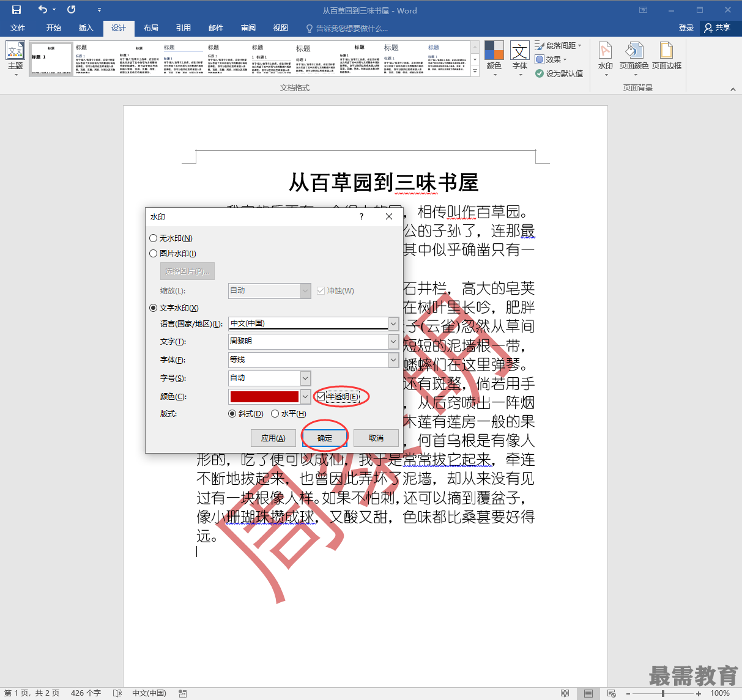Switch to Web Layout view icon
The width and height of the screenshot is (742, 700).
pos(611,693)
